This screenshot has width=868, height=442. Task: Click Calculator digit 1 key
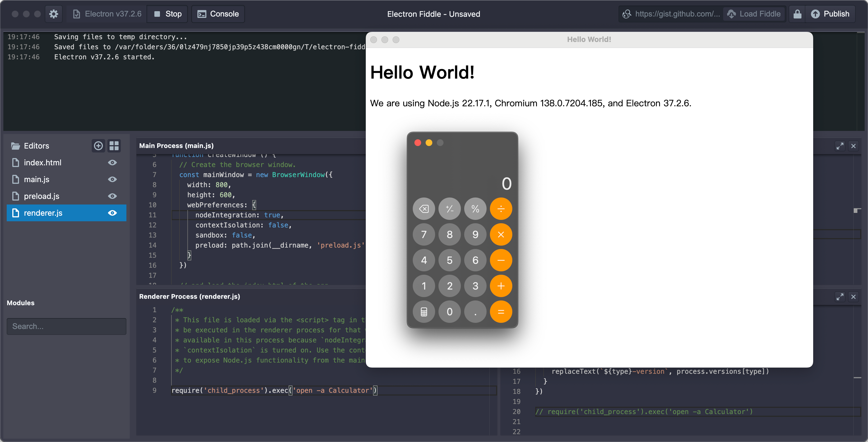pos(424,286)
